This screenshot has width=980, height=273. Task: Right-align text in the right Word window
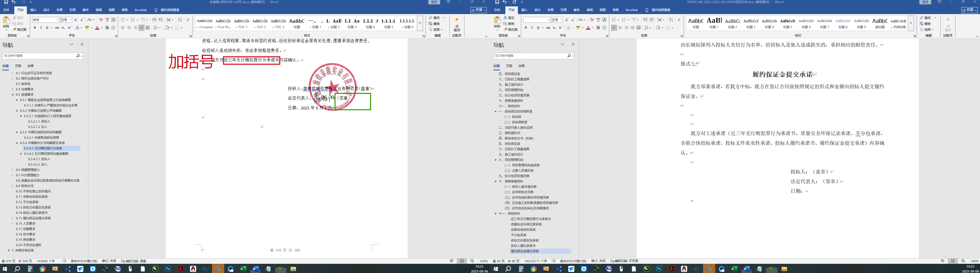[x=626, y=28]
